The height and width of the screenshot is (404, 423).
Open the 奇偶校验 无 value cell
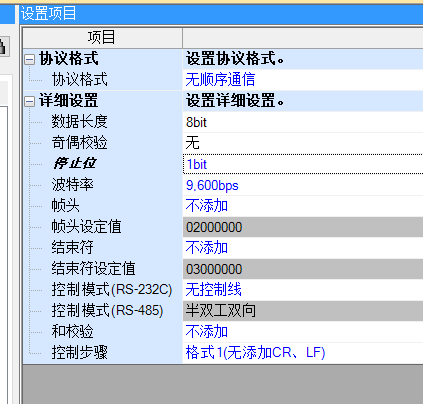(303, 143)
